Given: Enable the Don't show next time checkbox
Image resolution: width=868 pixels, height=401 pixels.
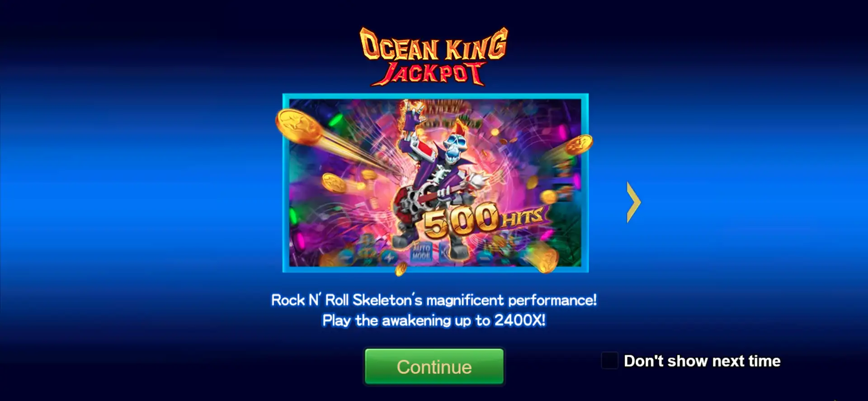Looking at the screenshot, I should click(609, 361).
